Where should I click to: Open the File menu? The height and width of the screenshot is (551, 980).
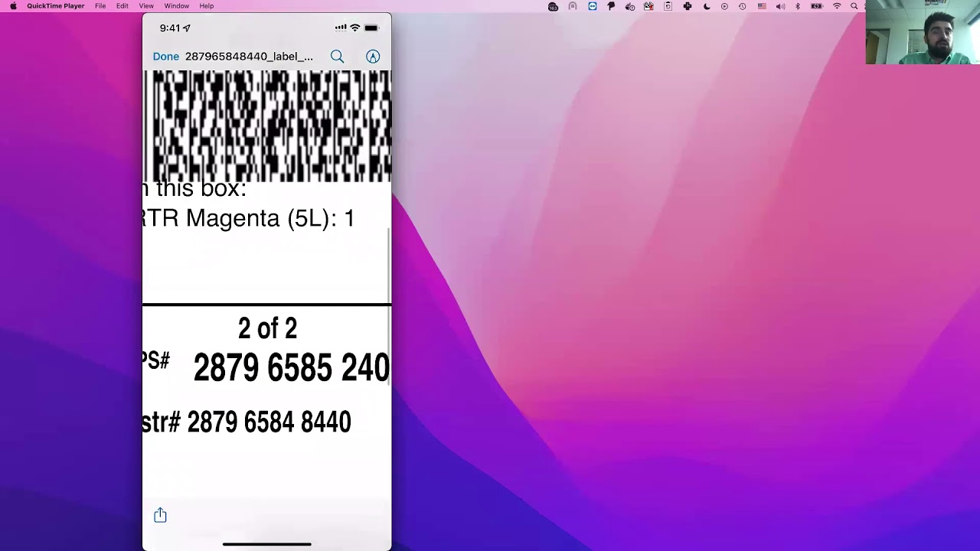(x=100, y=6)
